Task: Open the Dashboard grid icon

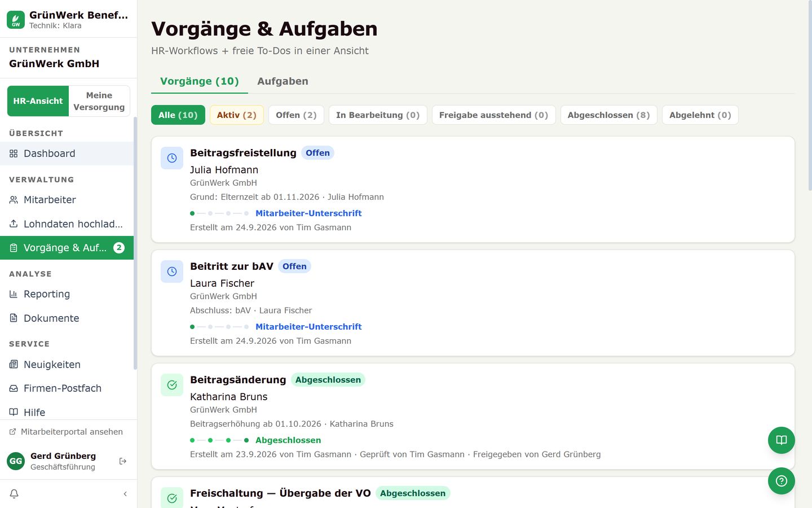Action: [14, 154]
